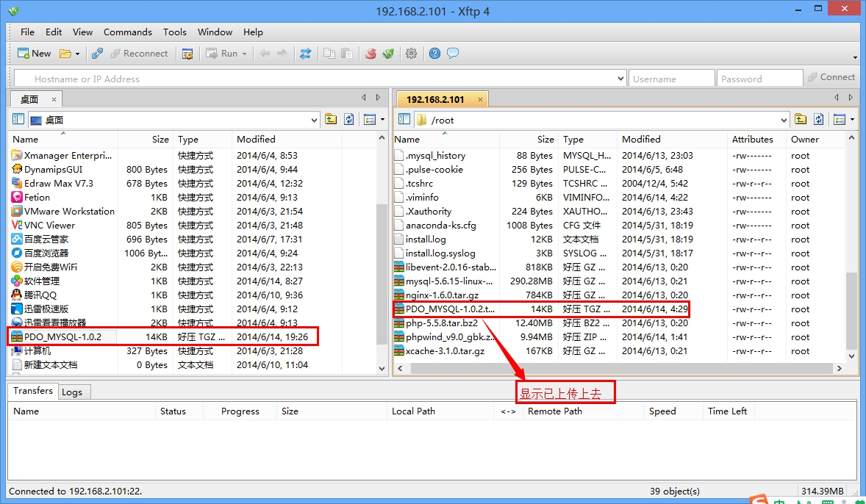
Task: Click the Connect button
Action: pos(831,77)
